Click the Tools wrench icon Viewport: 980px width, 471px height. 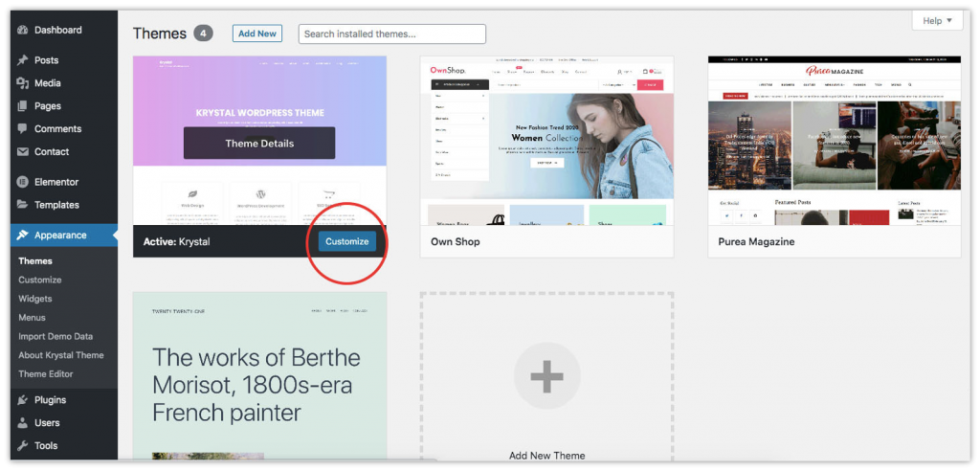click(23, 445)
